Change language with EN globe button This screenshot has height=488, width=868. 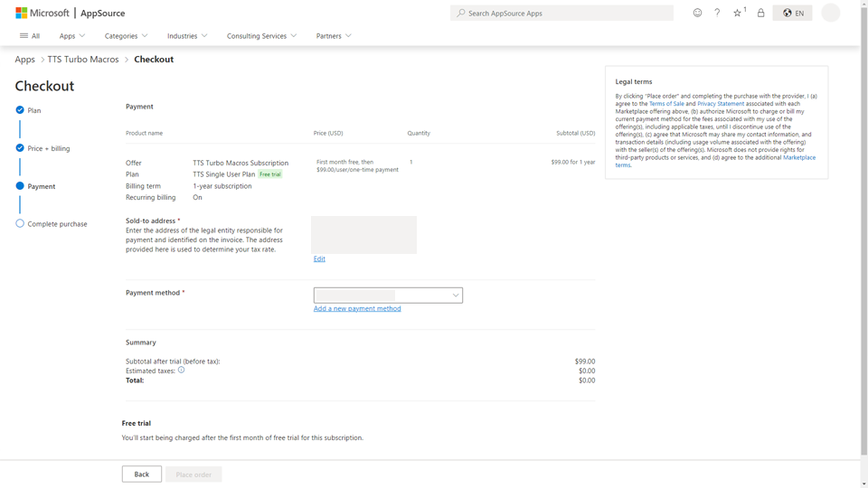[793, 13]
